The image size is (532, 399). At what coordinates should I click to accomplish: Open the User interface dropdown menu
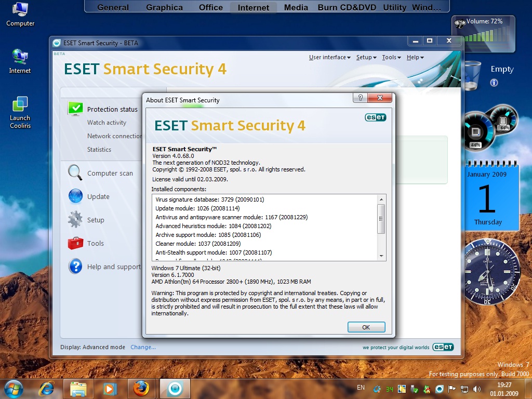[x=329, y=57]
